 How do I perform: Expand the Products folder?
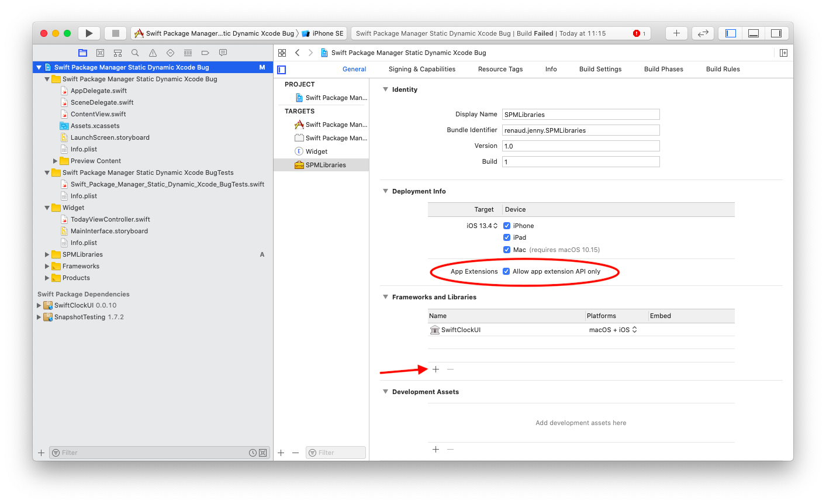tap(47, 278)
